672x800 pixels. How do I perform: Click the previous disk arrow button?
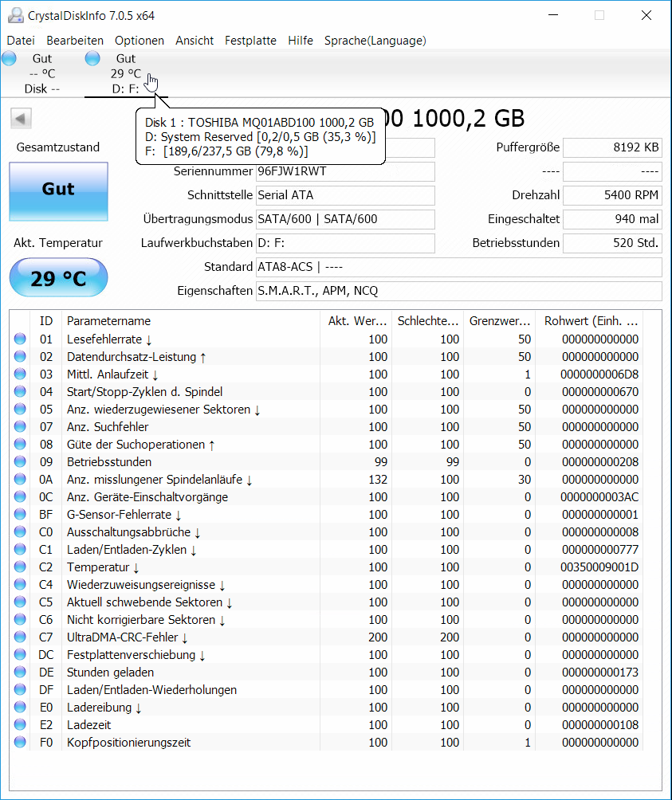point(21,119)
